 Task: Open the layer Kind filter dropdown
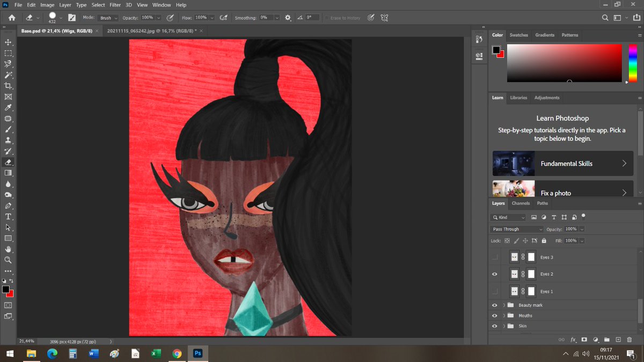(x=509, y=217)
